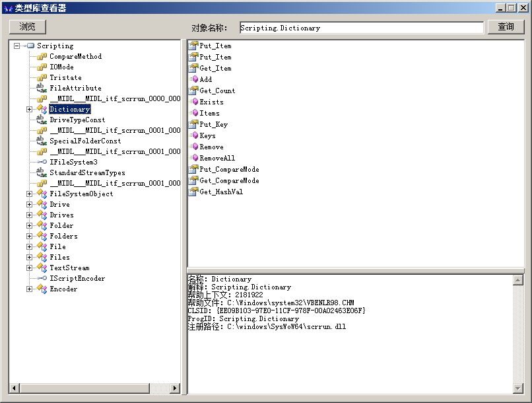Image resolution: width=532 pixels, height=403 pixels.
Task: Click the "帮助上下文: 2181922" line
Action: click(225, 295)
